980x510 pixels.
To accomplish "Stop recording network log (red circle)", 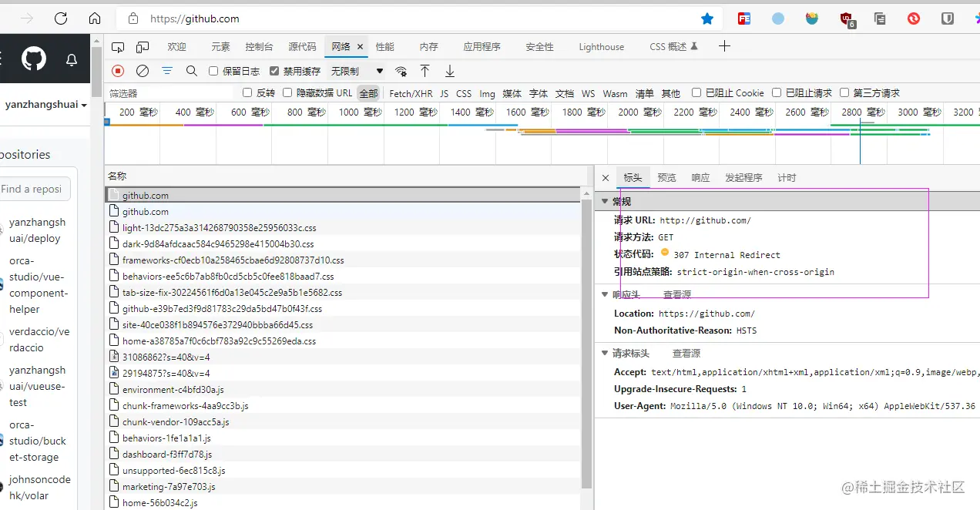I will 118,71.
